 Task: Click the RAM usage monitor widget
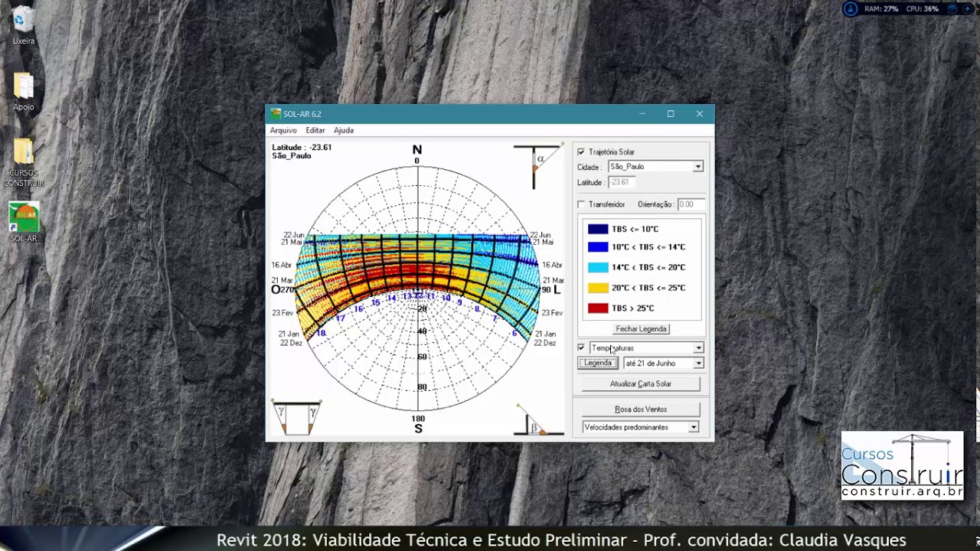tap(881, 9)
